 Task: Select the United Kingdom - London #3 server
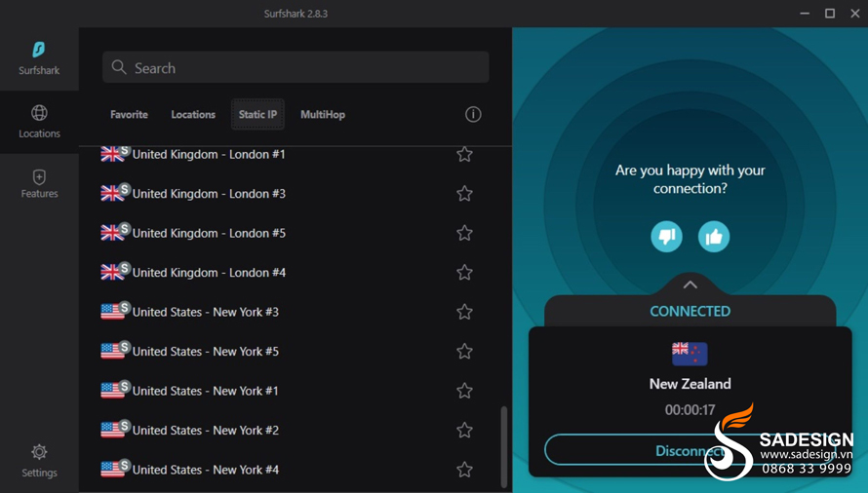[296, 194]
